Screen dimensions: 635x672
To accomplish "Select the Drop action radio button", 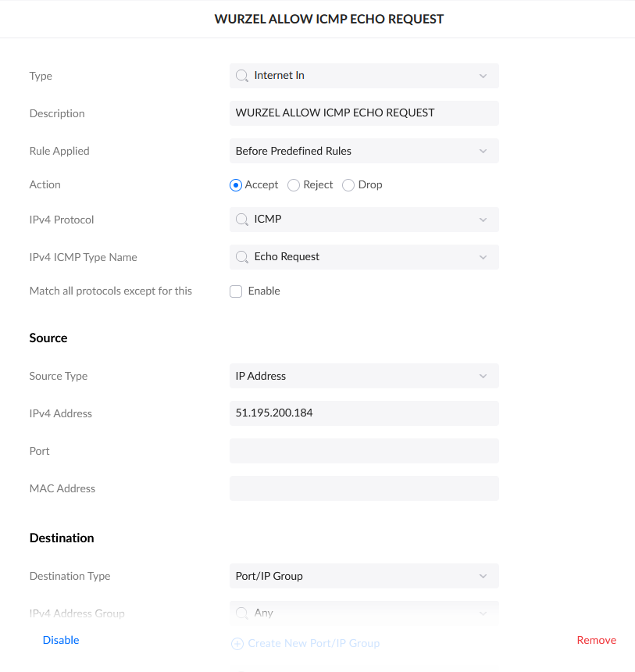I will pyautogui.click(x=348, y=185).
